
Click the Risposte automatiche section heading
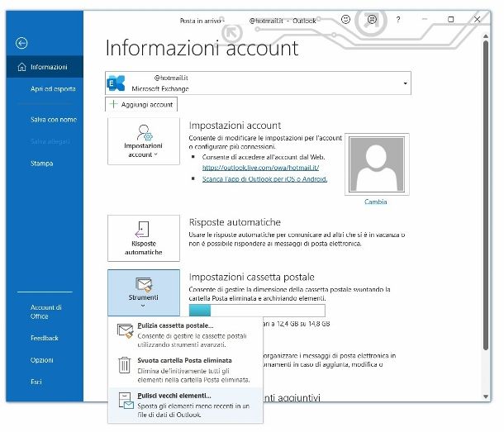coord(235,222)
